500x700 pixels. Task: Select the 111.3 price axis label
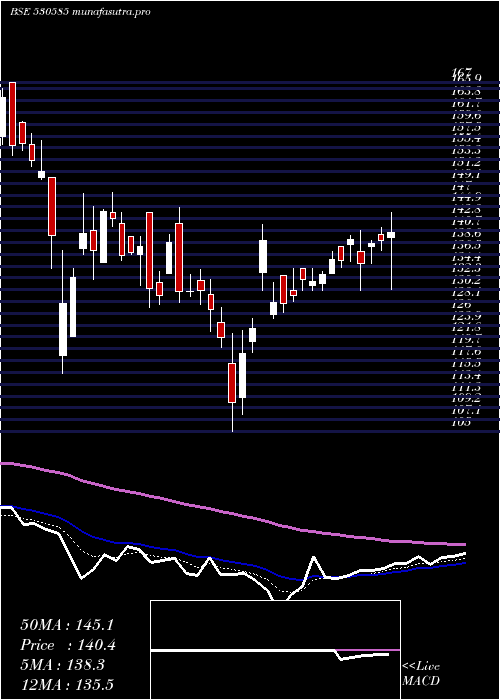466,387
